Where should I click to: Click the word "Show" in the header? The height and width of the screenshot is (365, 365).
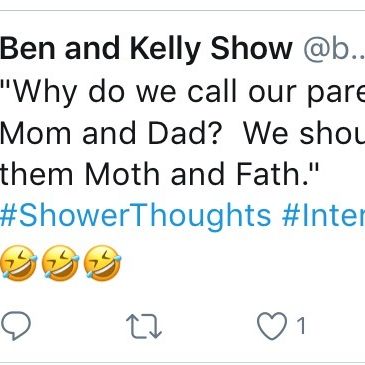(252, 49)
